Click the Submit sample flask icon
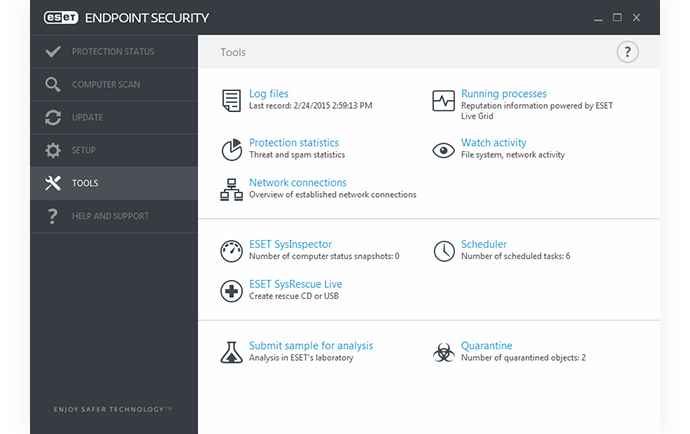Image resolution: width=690 pixels, height=434 pixels. pos(231,352)
